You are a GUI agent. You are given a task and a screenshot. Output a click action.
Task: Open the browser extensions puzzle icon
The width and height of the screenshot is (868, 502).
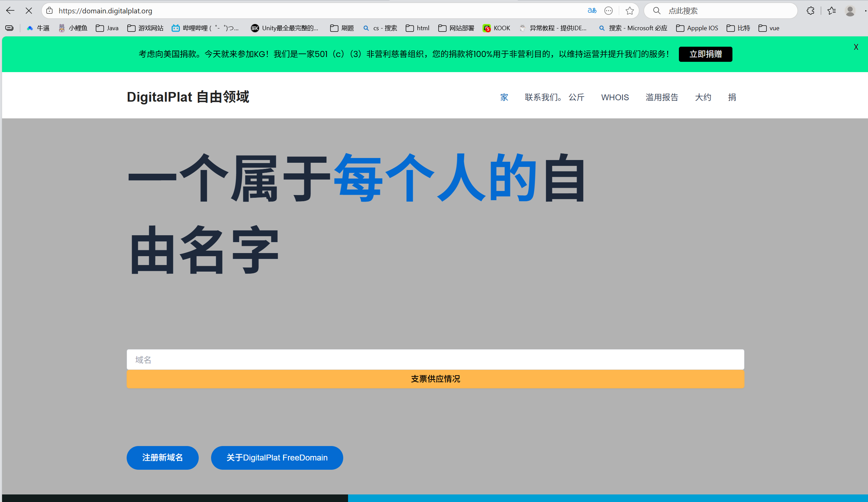pyautogui.click(x=810, y=11)
